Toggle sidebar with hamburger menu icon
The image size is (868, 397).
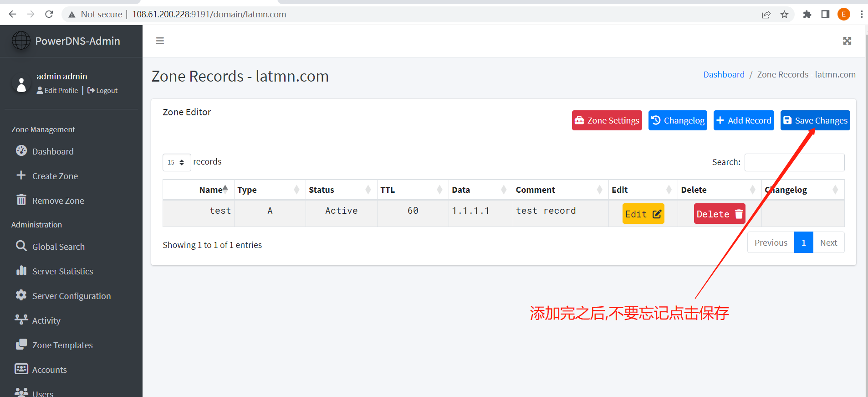160,41
